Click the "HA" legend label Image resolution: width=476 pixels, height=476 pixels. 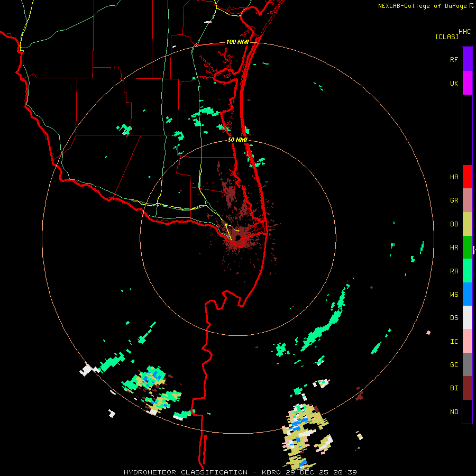coord(454,177)
